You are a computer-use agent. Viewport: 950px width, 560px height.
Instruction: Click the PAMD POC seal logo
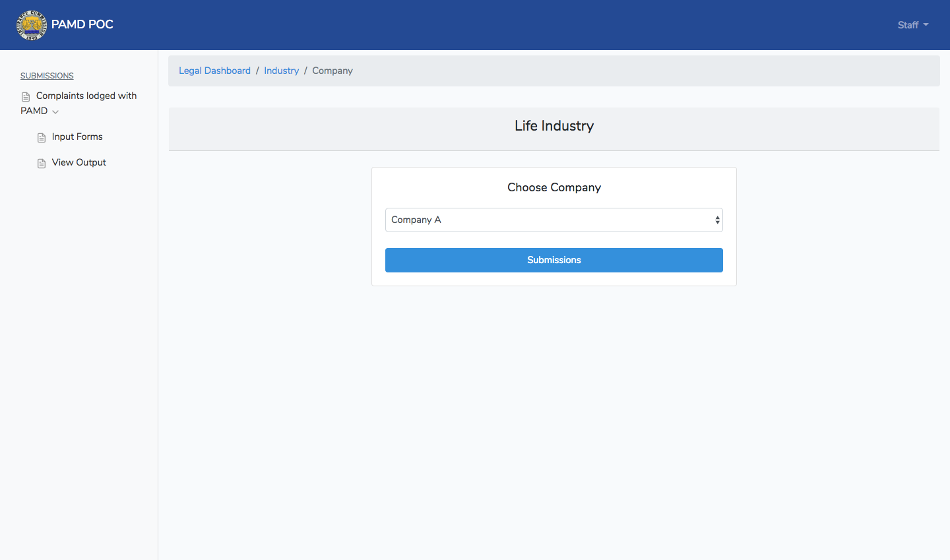click(32, 25)
